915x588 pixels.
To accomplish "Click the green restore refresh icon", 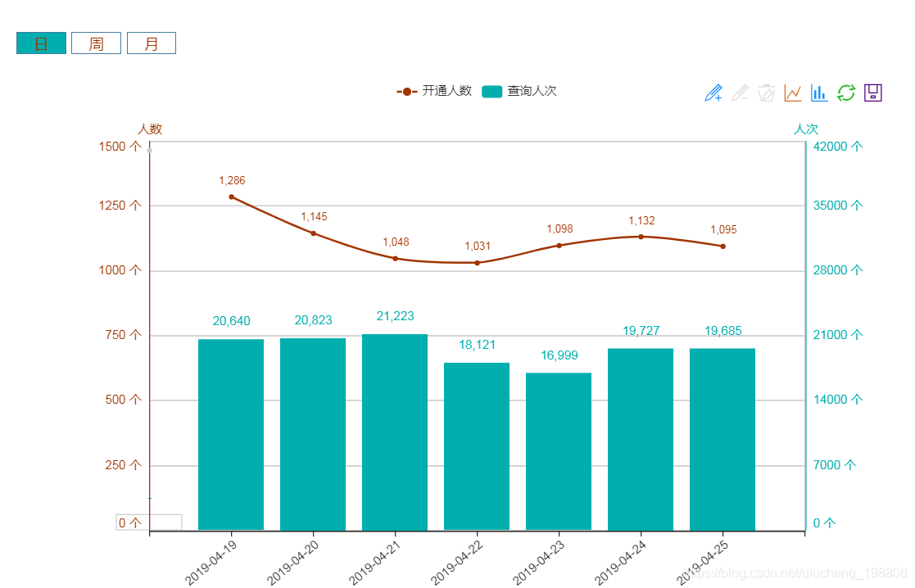I will (845, 93).
